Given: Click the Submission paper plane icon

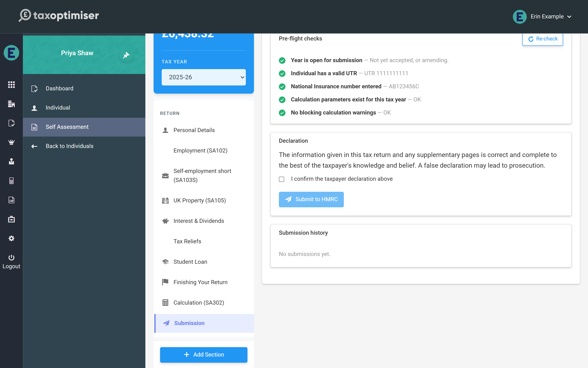Looking at the screenshot, I should [x=166, y=323].
